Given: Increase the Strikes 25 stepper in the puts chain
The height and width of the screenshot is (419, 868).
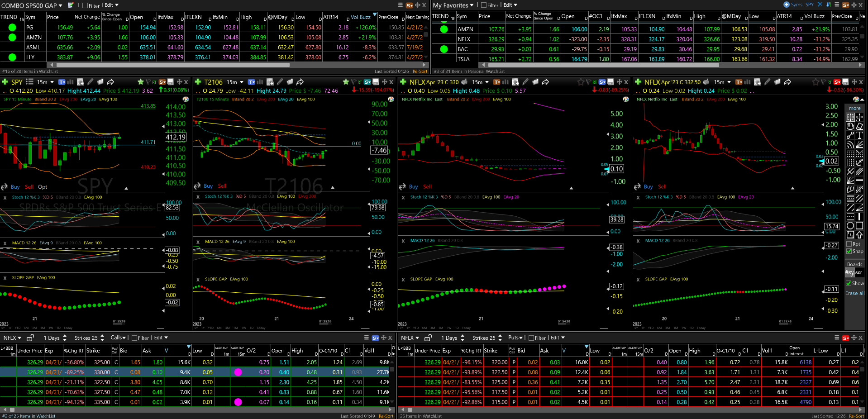Looking at the screenshot, I should 500,336.
